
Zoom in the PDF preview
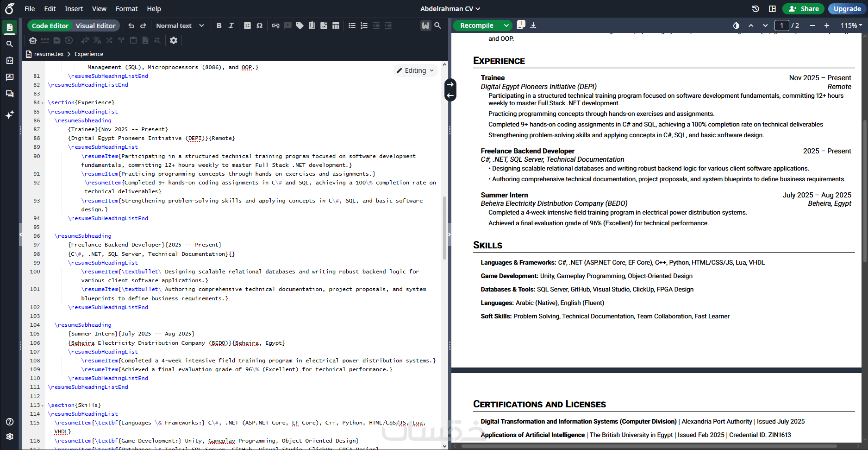click(827, 25)
